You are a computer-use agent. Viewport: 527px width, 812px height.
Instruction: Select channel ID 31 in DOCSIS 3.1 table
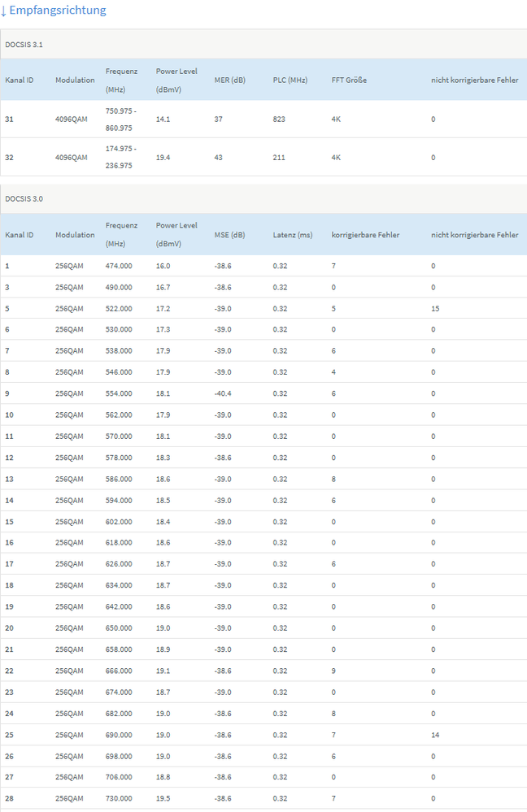coord(9,119)
